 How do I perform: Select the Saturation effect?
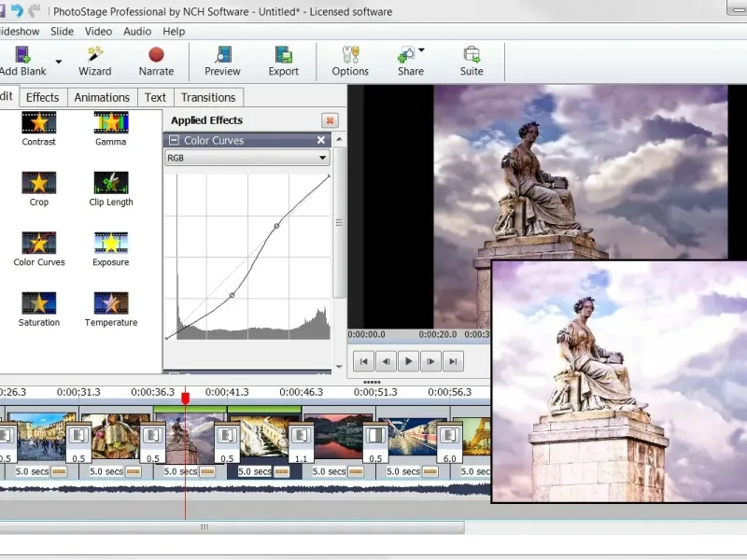[38, 304]
